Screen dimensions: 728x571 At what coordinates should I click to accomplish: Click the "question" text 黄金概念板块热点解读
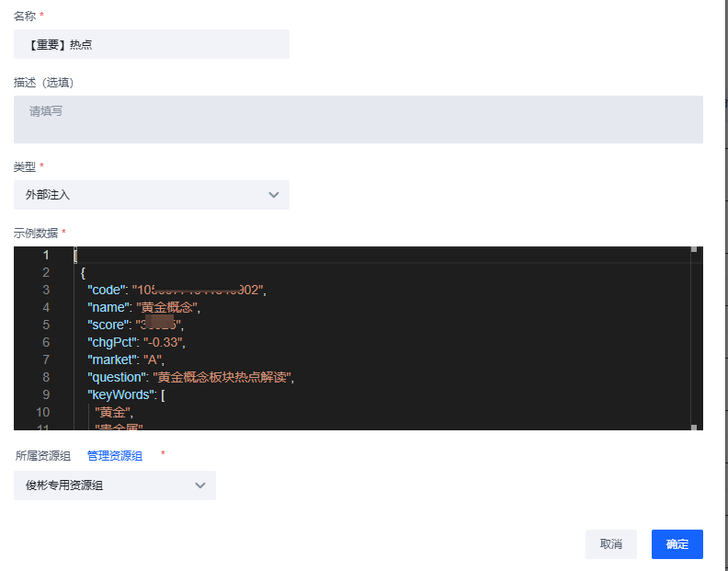[222, 377]
